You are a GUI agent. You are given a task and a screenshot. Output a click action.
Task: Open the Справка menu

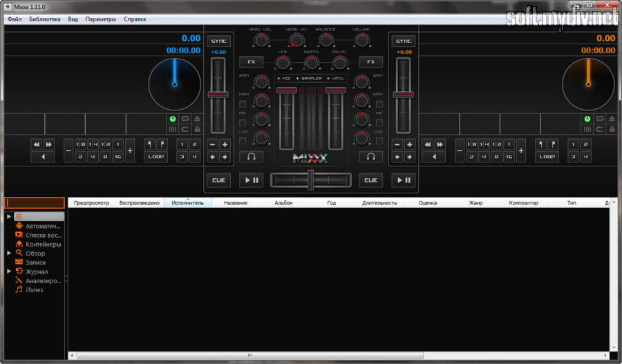pyautogui.click(x=135, y=19)
